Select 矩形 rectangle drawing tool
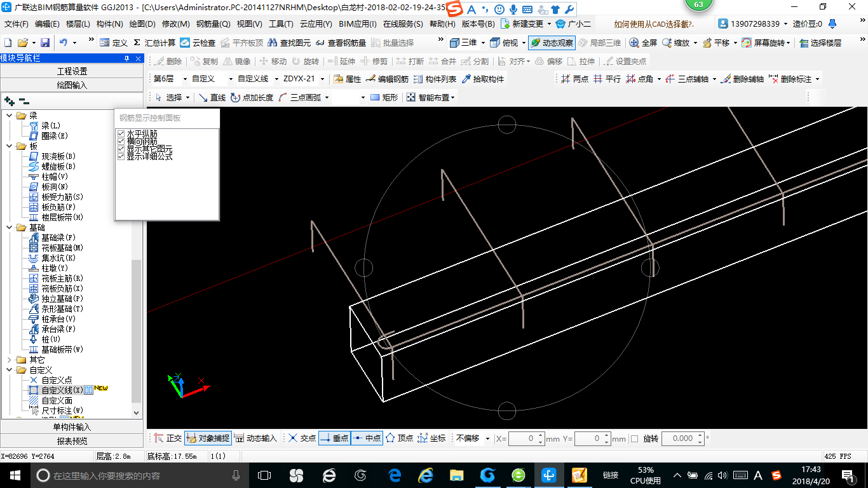The image size is (868, 488). point(384,97)
